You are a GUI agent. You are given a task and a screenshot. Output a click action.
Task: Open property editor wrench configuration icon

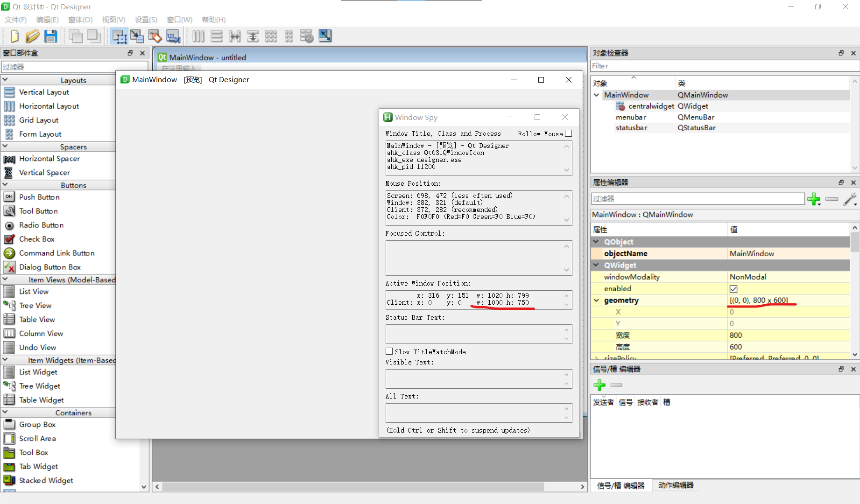(851, 199)
